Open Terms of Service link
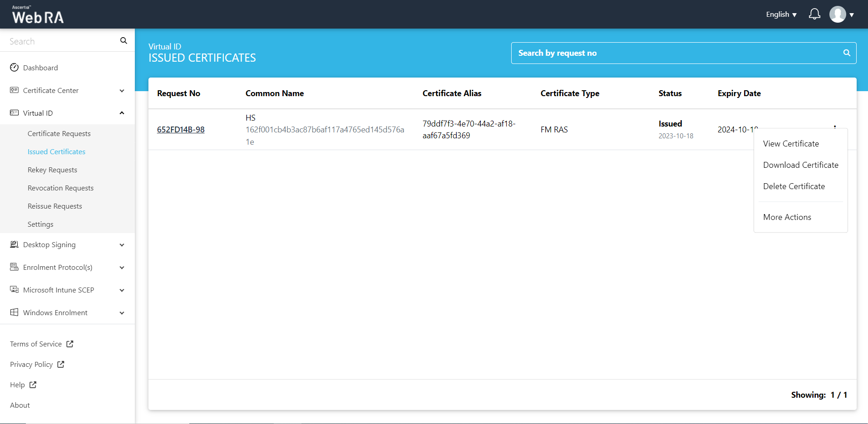 36,344
